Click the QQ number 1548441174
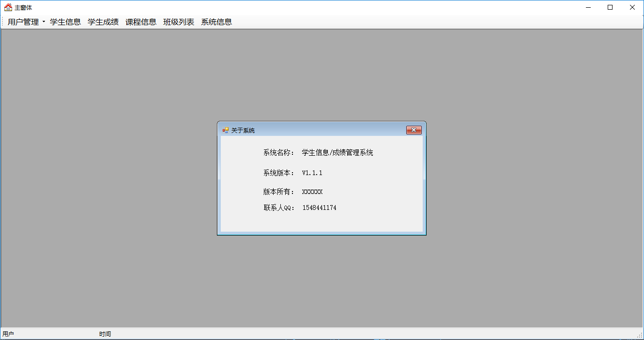 pos(320,208)
